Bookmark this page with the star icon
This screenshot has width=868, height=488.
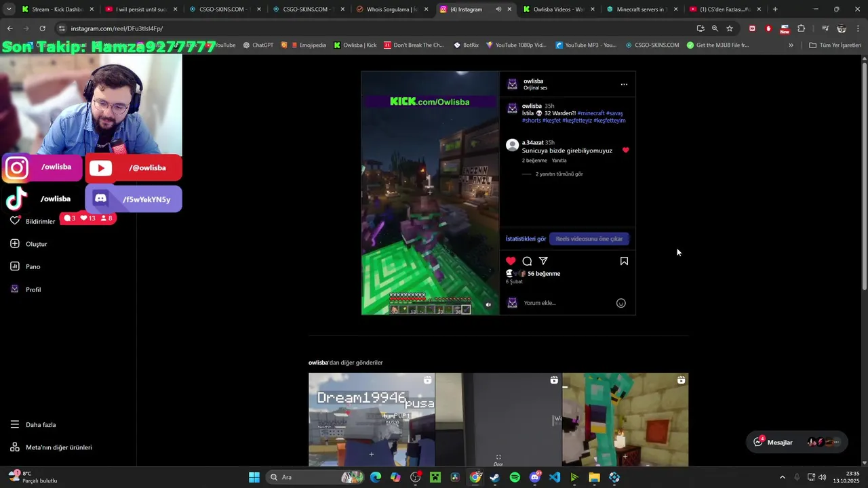coord(730,28)
